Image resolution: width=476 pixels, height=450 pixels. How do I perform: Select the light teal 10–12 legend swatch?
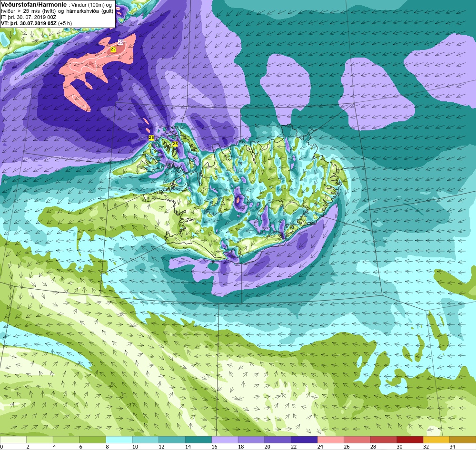(145, 440)
